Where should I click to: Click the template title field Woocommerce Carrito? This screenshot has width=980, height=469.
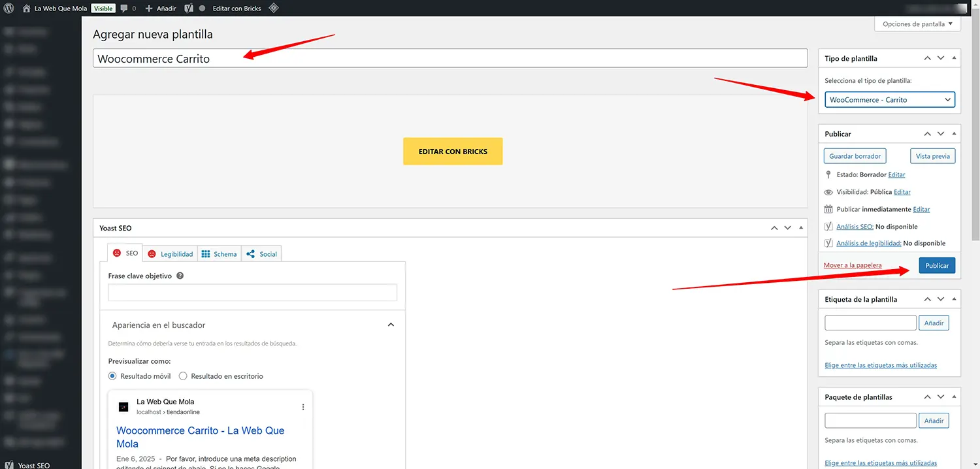click(450, 58)
